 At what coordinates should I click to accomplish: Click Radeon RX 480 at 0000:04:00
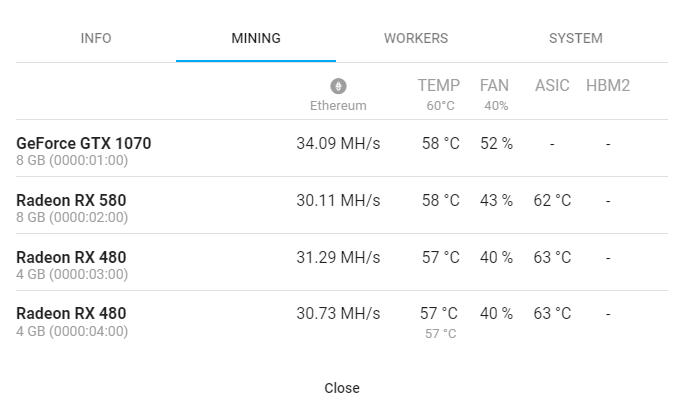pos(71,314)
